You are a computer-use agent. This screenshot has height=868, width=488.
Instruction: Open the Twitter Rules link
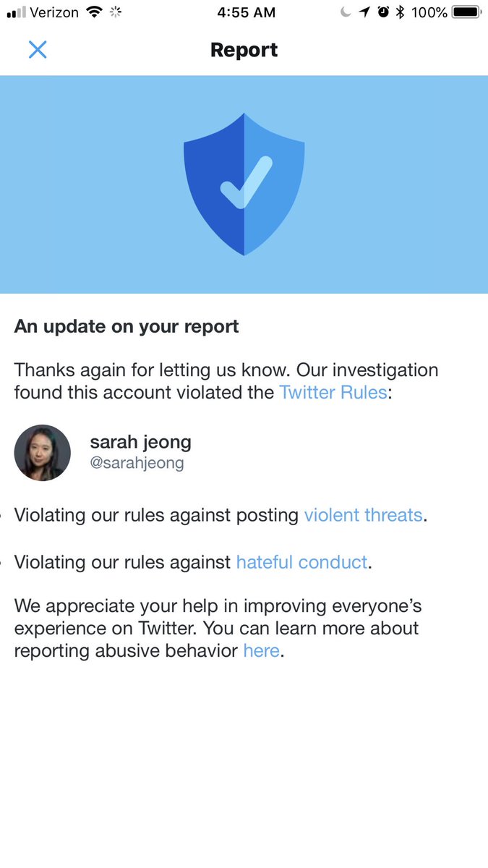tap(333, 393)
